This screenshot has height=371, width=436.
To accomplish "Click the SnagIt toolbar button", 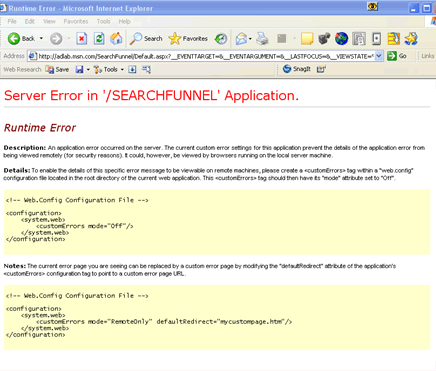I will pyautogui.click(x=297, y=69).
